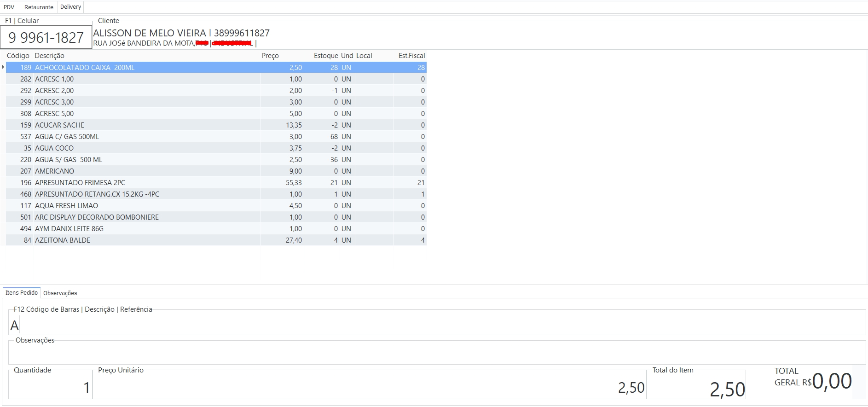This screenshot has width=868, height=407.
Task: Open the Retaurante tab
Action: point(39,7)
